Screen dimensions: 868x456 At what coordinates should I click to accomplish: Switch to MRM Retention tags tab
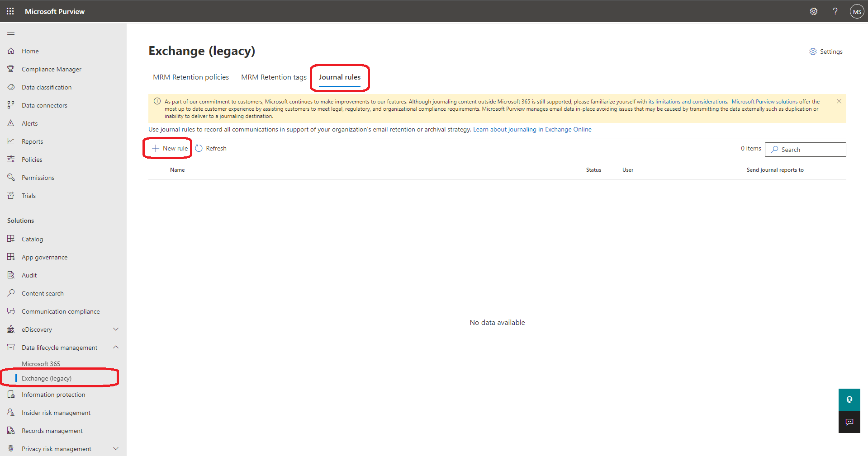[274, 77]
